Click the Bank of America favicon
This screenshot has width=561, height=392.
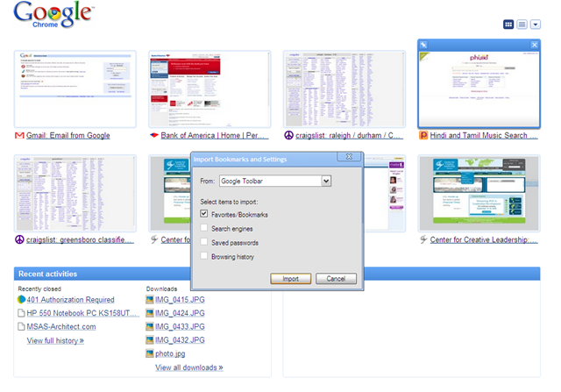pos(154,135)
